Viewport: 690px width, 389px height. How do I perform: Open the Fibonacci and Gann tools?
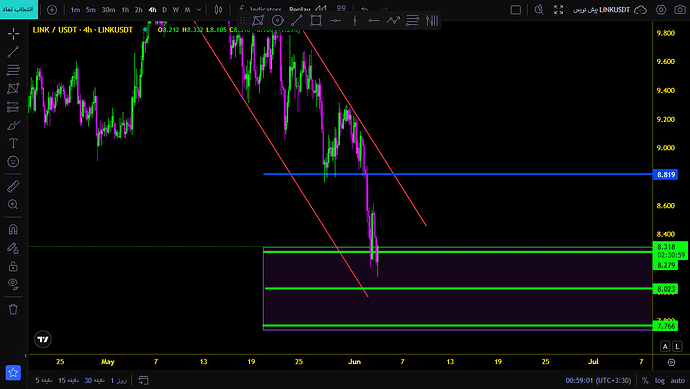(13, 70)
